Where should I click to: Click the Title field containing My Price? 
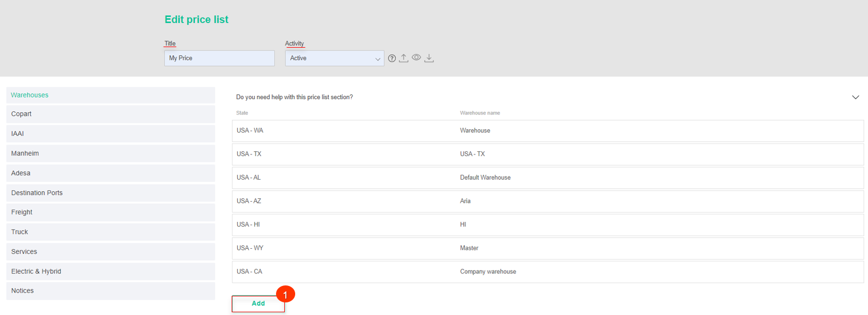(220, 58)
